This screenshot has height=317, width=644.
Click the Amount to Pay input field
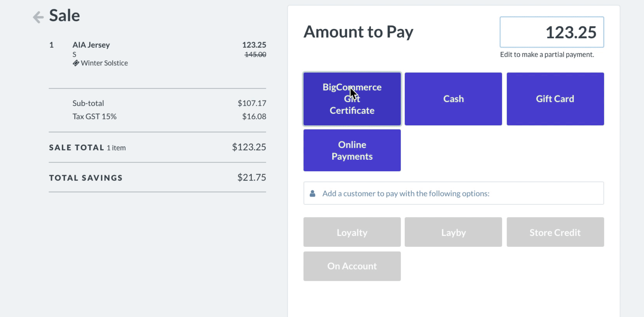(x=551, y=32)
